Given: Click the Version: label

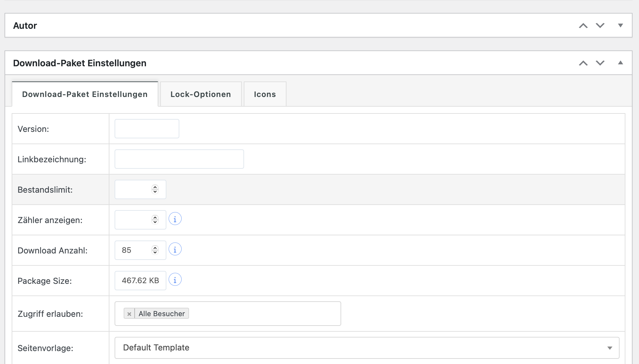Looking at the screenshot, I should (33, 129).
